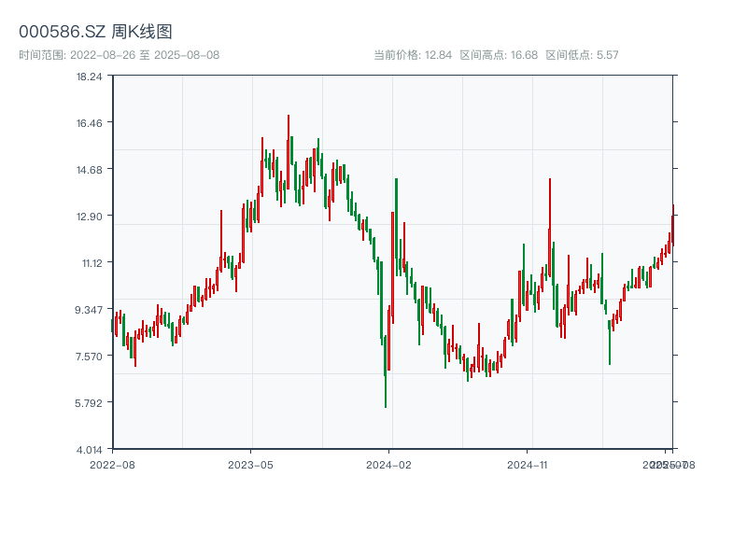Click y-axis value 5.792
This screenshot has height=560, width=747.
point(89,403)
